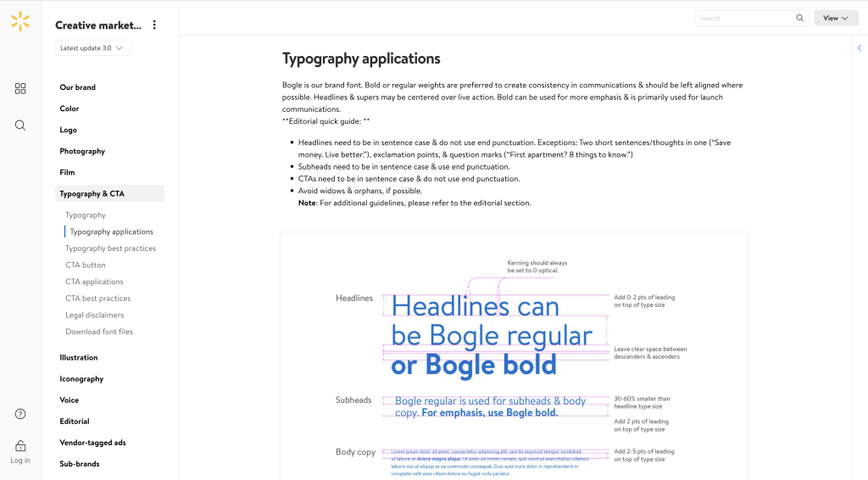
Task: Click the magnifier icon in the search box
Action: (x=800, y=19)
